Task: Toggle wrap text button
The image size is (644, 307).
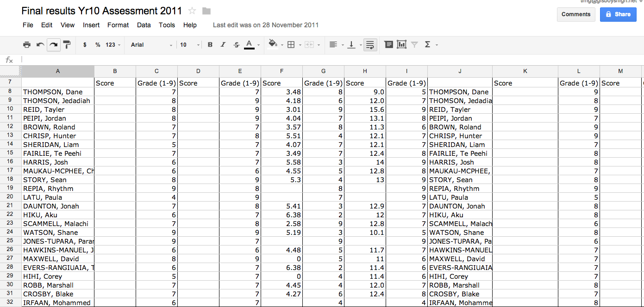Action: click(x=370, y=45)
